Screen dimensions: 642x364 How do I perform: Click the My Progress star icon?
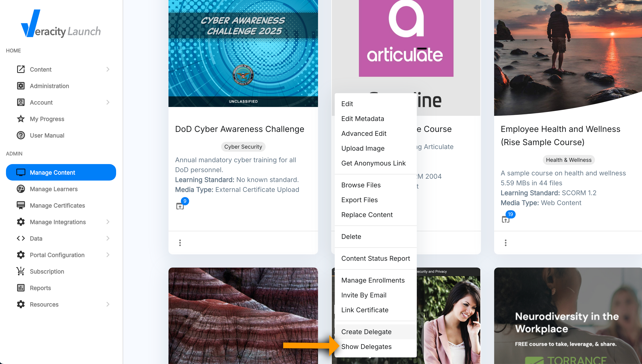coord(21,119)
